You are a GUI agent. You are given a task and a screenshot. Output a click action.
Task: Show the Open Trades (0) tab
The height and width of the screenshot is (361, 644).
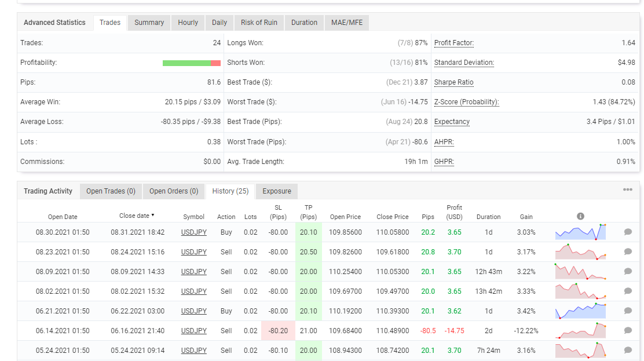coord(111,191)
